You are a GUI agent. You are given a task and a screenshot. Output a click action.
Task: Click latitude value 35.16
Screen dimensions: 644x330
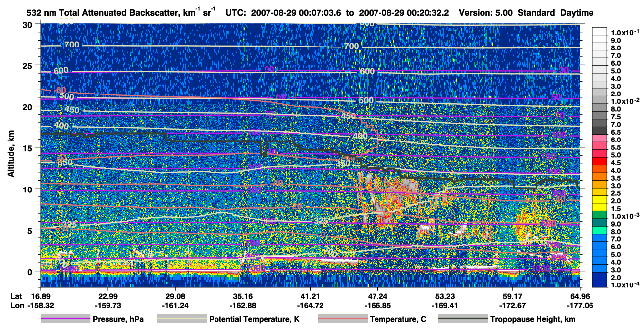point(242,296)
